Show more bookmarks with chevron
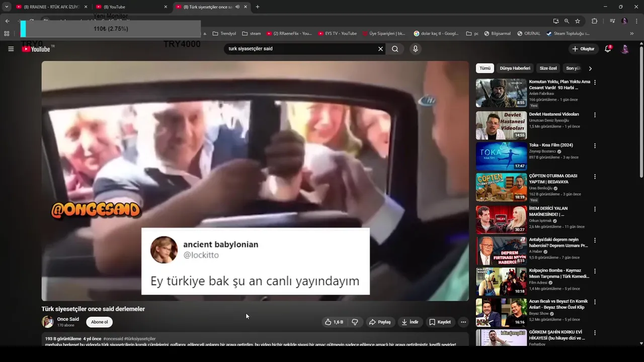This screenshot has width=644, height=362. pos(632,34)
